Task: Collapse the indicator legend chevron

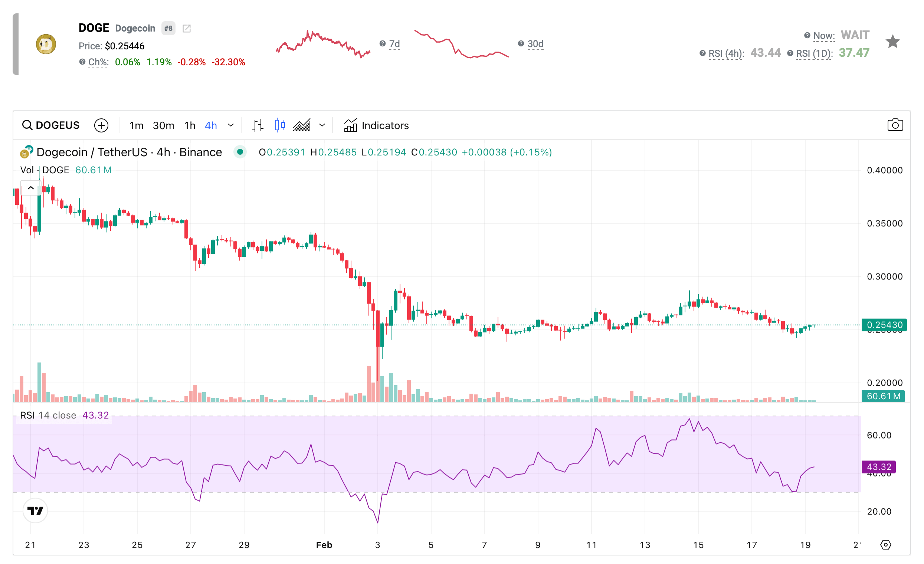Action: 31,188
